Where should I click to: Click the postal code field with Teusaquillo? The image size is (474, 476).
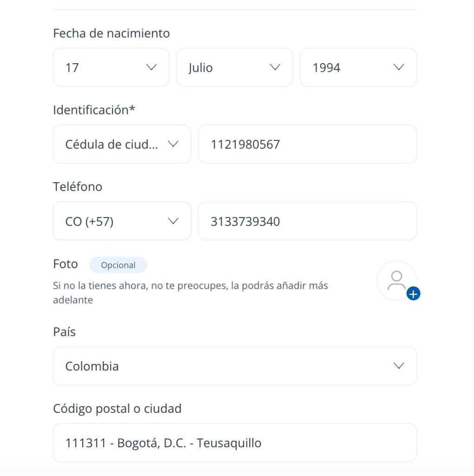click(x=234, y=443)
